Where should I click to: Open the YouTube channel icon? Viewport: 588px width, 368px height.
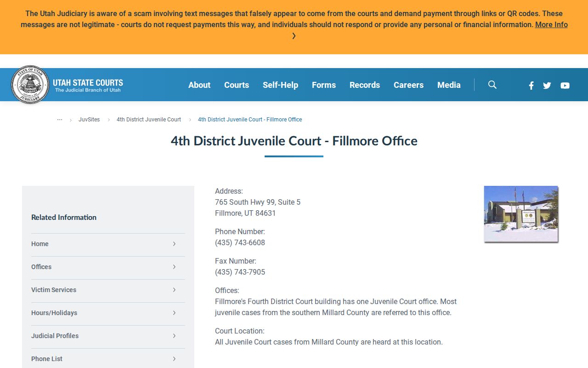[x=565, y=86]
